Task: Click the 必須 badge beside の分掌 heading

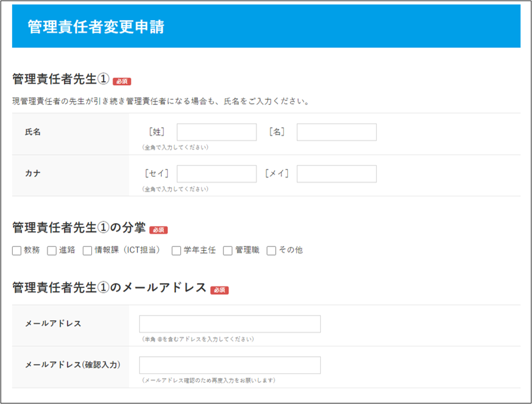Action: tap(159, 230)
